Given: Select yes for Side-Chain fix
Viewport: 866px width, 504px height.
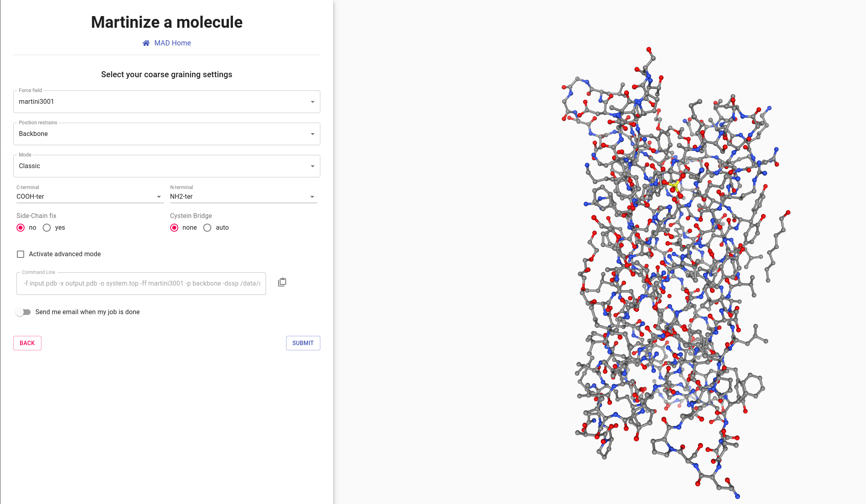Looking at the screenshot, I should pos(47,228).
